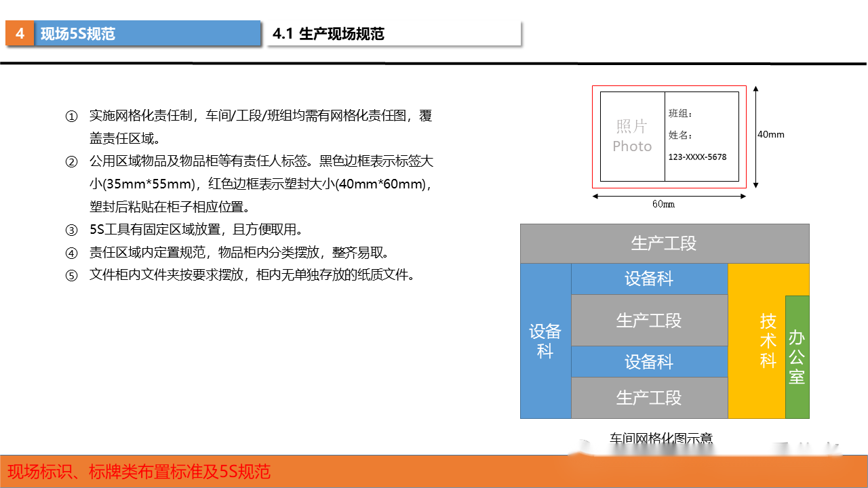Select the 班组： label on the tag
This screenshot has height=488, width=868.
click(680, 113)
